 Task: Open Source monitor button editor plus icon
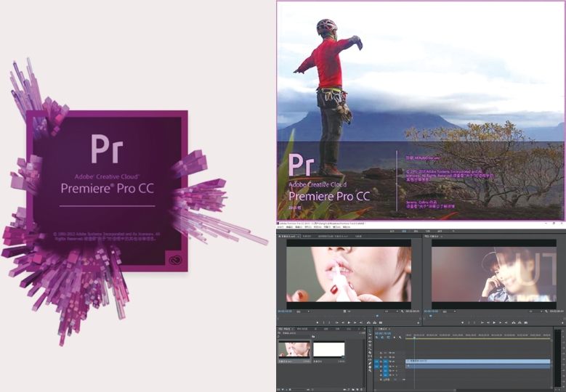tap(418, 323)
